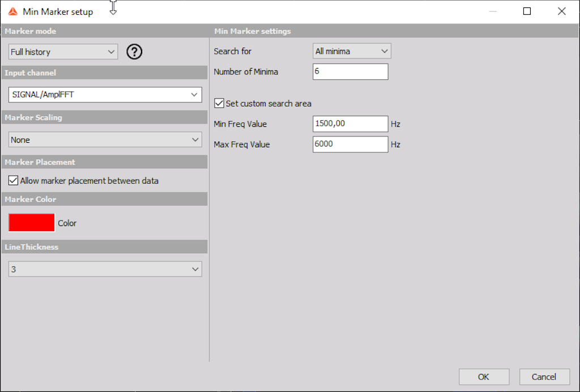Click the Number of Minima label
The image size is (580, 392).
point(246,72)
